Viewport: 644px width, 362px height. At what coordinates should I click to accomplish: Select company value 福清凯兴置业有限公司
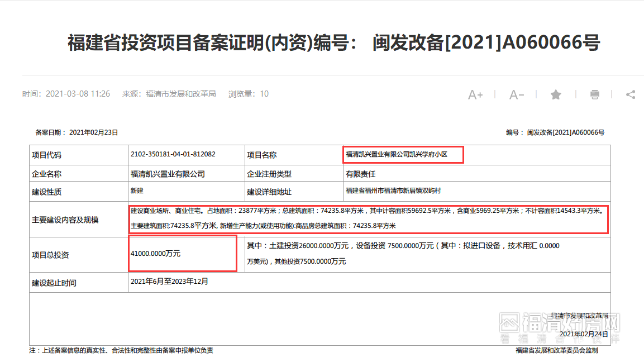click(x=168, y=174)
